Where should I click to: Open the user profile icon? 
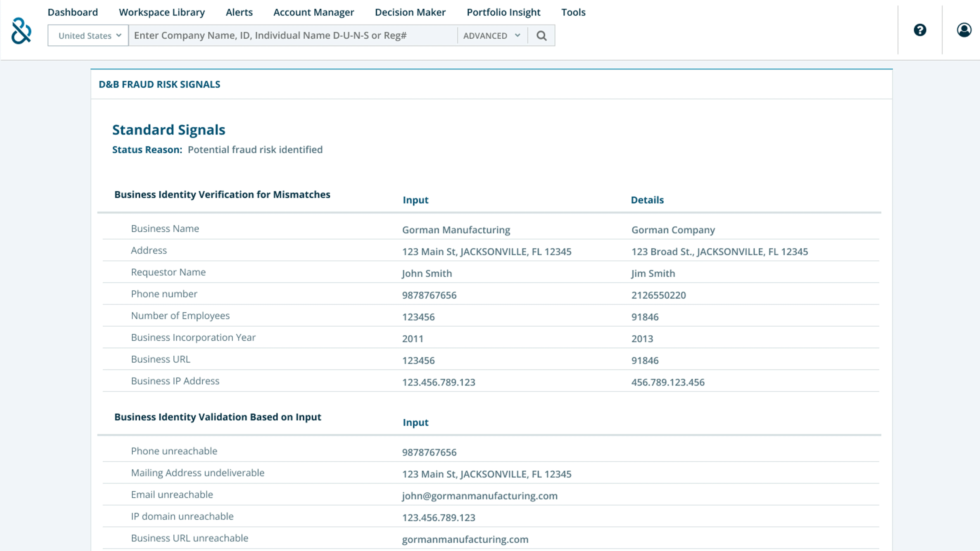pos(964,30)
